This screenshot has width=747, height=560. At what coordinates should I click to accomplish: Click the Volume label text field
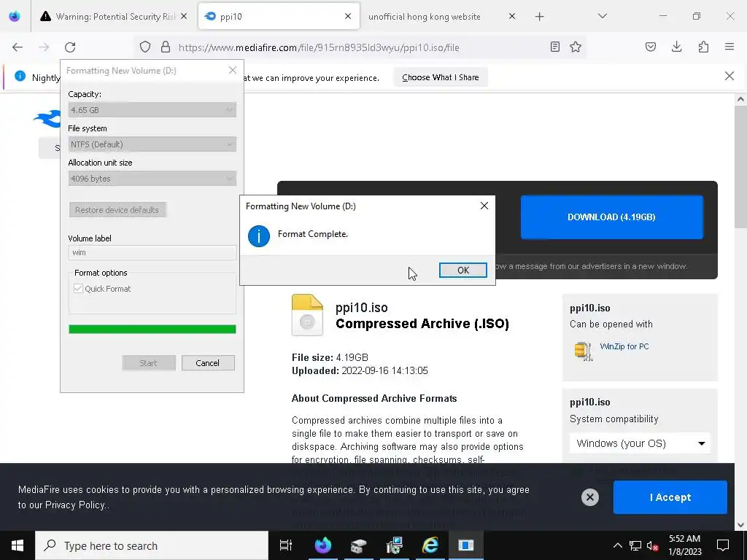(x=152, y=252)
